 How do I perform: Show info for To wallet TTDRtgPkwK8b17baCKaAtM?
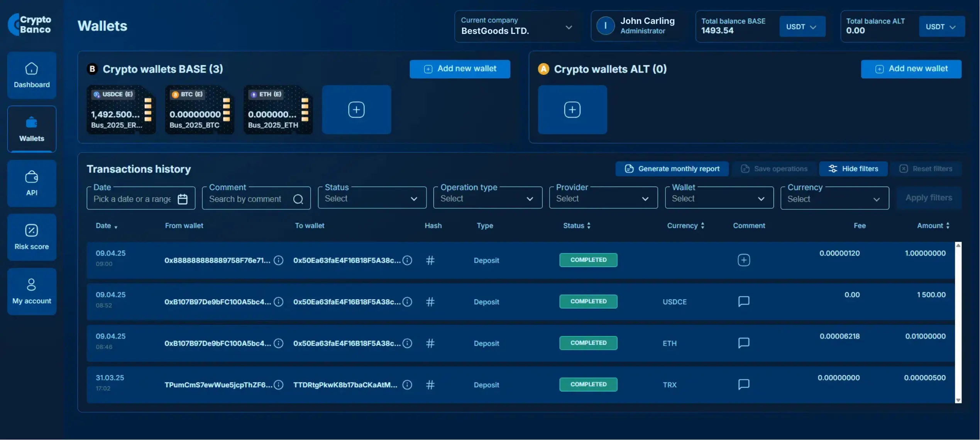pyautogui.click(x=407, y=385)
